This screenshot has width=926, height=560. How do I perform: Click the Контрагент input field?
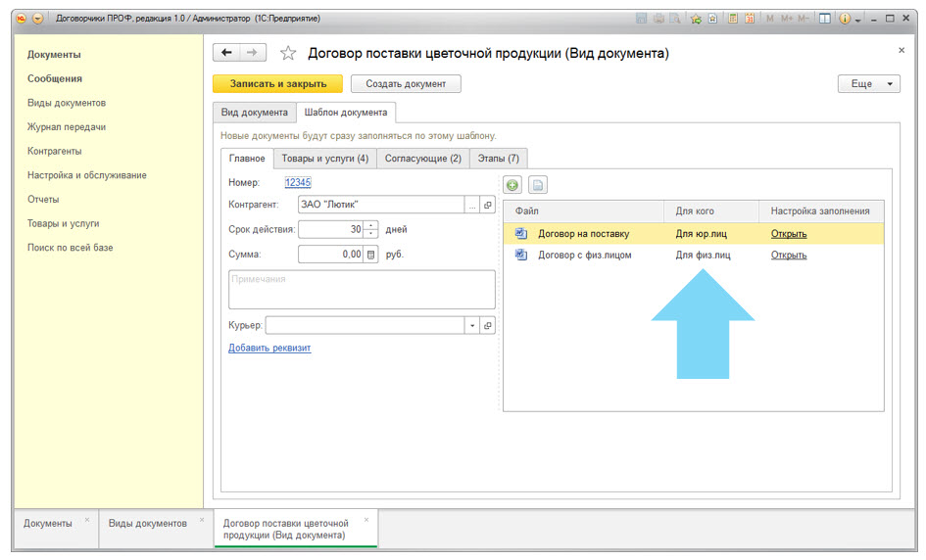(x=381, y=205)
